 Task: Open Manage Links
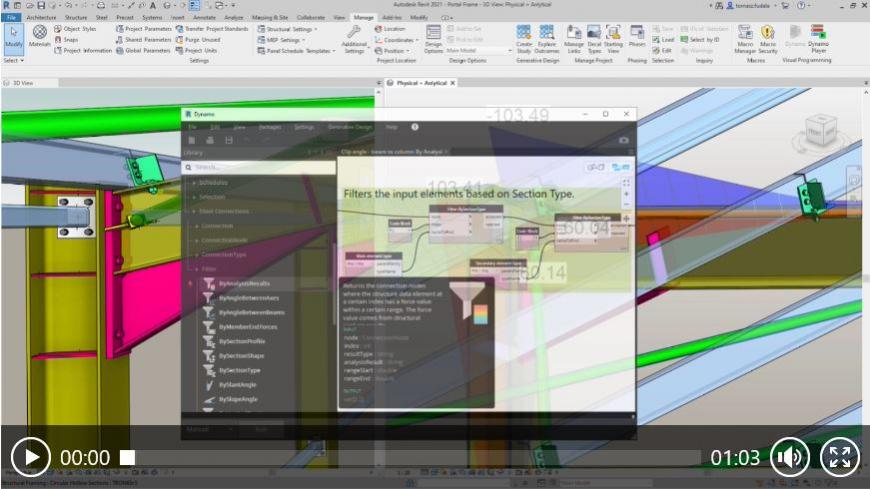[x=574, y=39]
